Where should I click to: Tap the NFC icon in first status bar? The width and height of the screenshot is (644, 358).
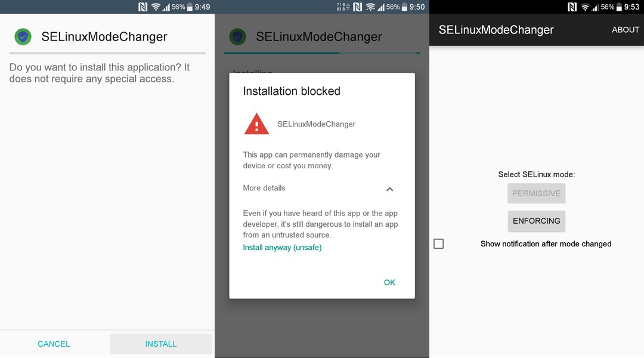pyautogui.click(x=143, y=7)
